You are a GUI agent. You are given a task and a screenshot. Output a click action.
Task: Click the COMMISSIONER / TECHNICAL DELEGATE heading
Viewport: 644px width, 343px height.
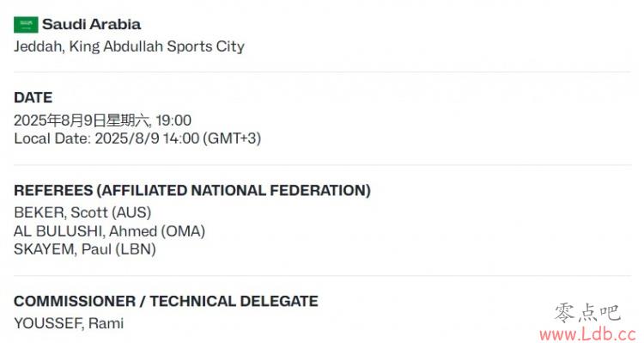pos(166,301)
